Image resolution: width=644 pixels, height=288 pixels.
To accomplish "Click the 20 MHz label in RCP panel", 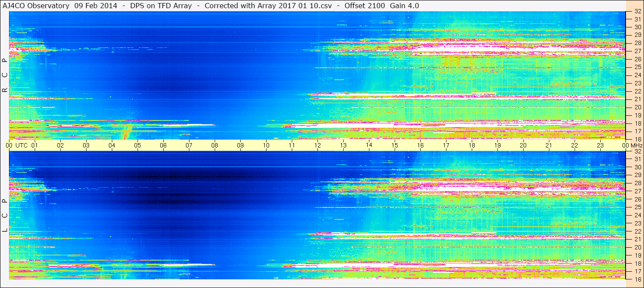I will [x=637, y=107].
